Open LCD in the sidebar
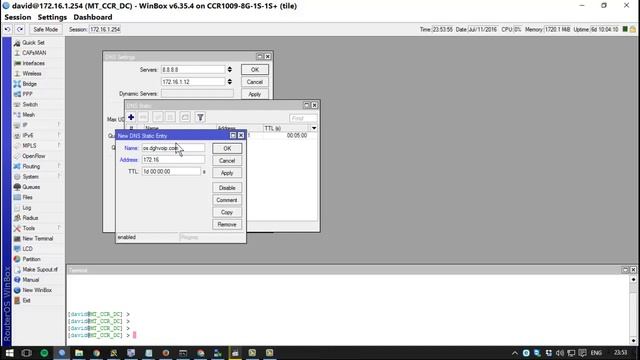The width and height of the screenshot is (640, 360). (27, 249)
